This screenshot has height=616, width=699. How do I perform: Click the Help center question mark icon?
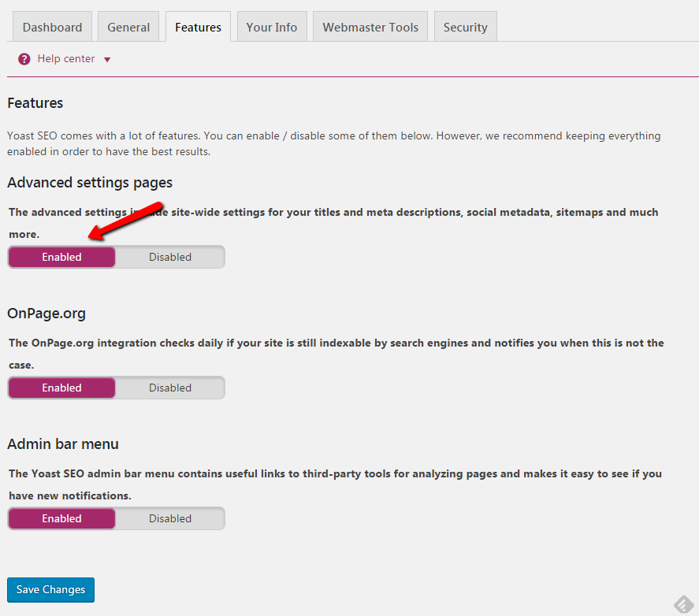23,58
